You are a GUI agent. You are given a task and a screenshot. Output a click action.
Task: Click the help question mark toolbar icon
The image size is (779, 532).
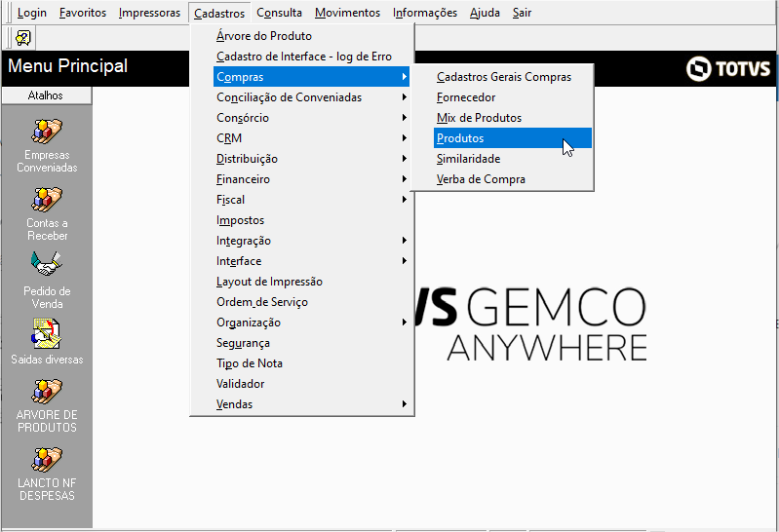click(x=22, y=38)
